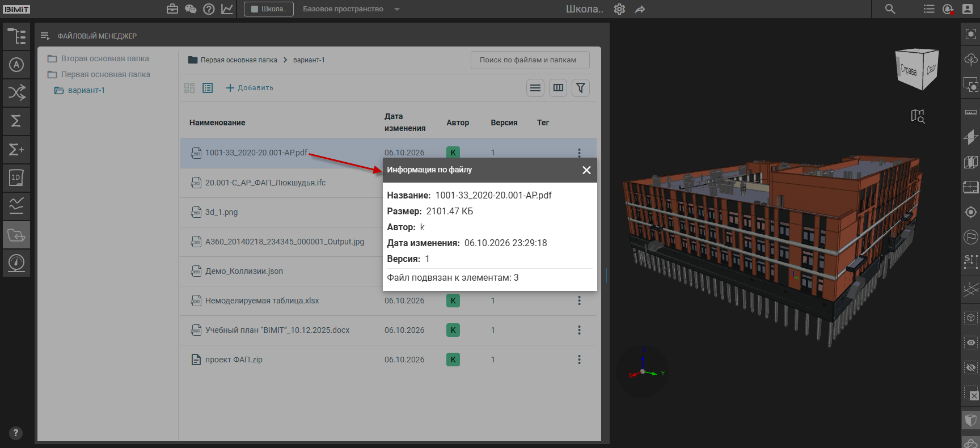This screenshot has height=448, width=980.
Task: Open actions menu for проект ФАП.zip
Action: pyautogui.click(x=579, y=360)
